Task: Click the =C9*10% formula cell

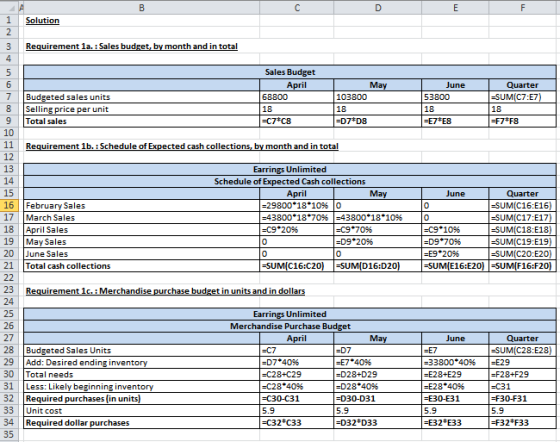Action: point(455,230)
